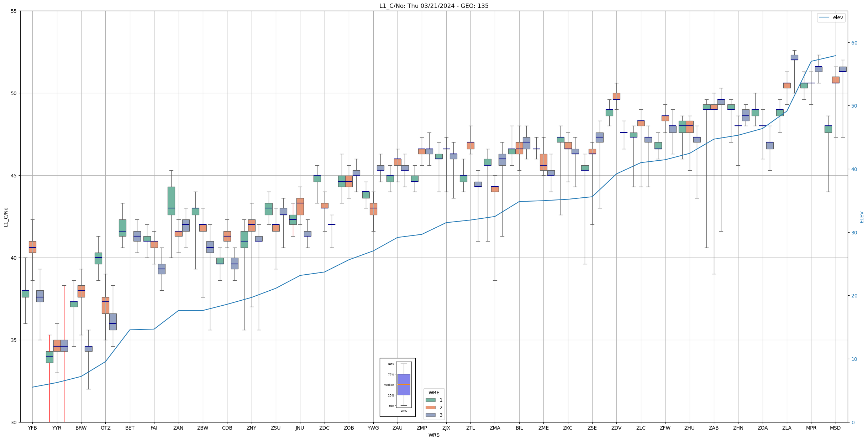This screenshot has height=441, width=868.
Task: Click the blue-gray WRE 3 legend swatch
Action: (x=431, y=415)
